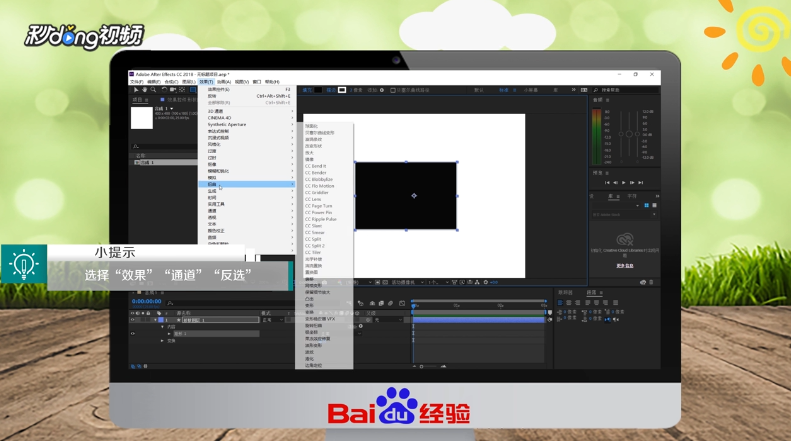Choose the CC Flo Motion effect
791x441 pixels.
(x=319, y=186)
